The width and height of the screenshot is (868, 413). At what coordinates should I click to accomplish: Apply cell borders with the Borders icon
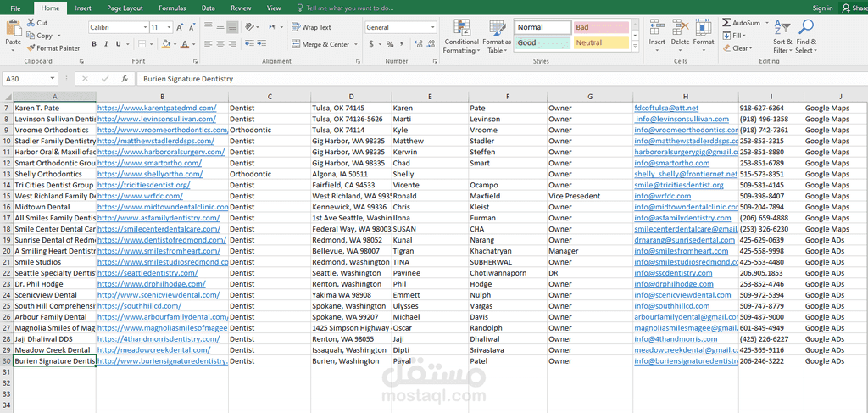(x=142, y=44)
